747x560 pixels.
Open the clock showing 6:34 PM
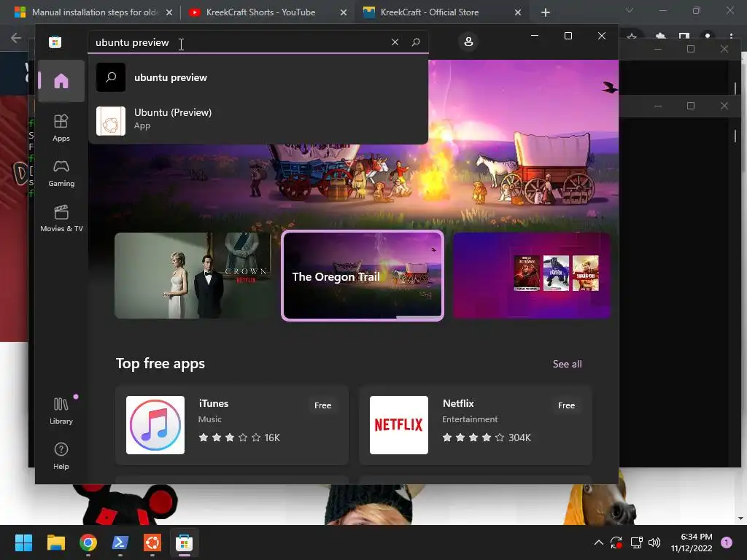click(692, 542)
